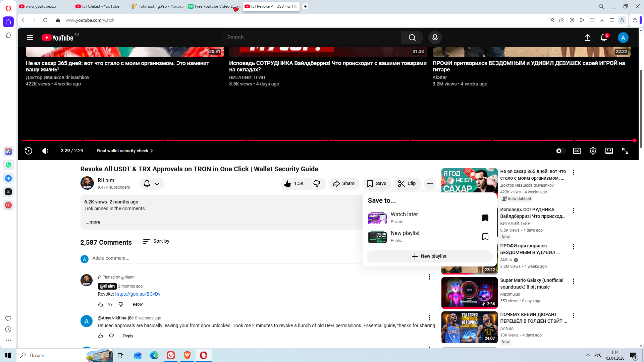Screen dimensions: 644x362
Task: Open the goo.su revoke link
Action: [x=138, y=294]
